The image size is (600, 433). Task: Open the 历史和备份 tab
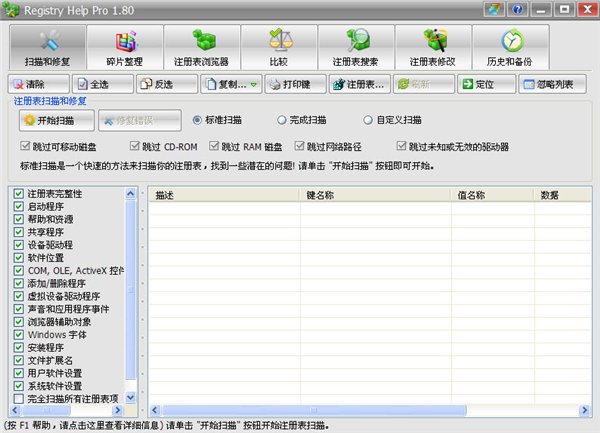click(511, 47)
